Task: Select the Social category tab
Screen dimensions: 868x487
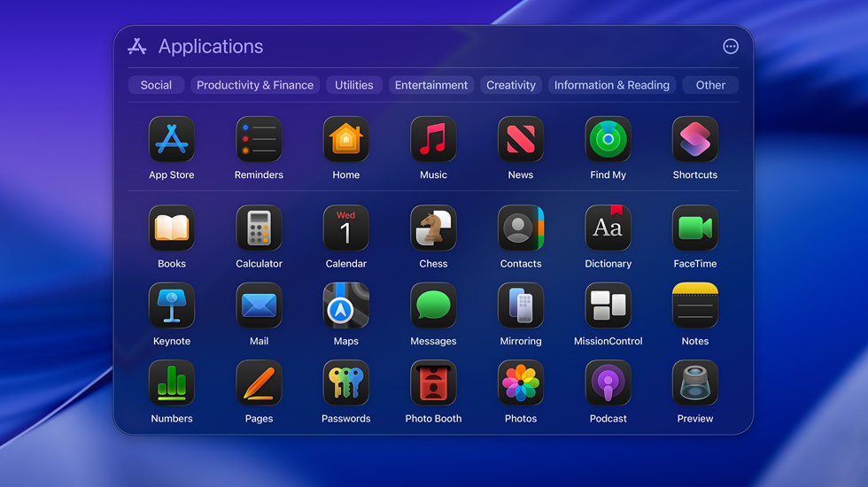Action: [x=156, y=85]
